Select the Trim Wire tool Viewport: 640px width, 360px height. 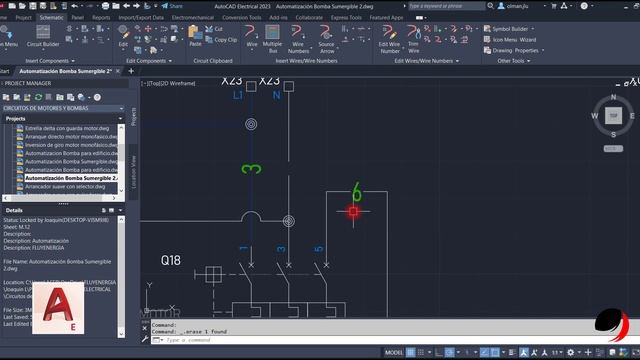point(413,38)
